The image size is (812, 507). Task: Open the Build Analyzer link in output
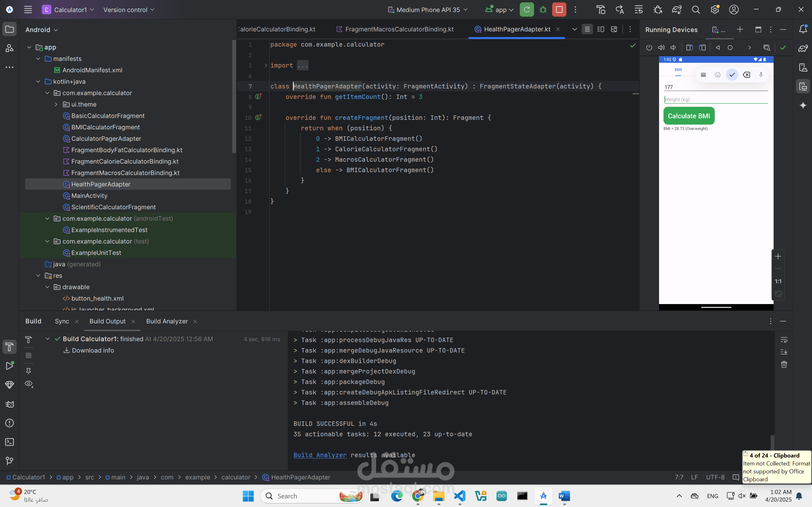pyautogui.click(x=320, y=455)
